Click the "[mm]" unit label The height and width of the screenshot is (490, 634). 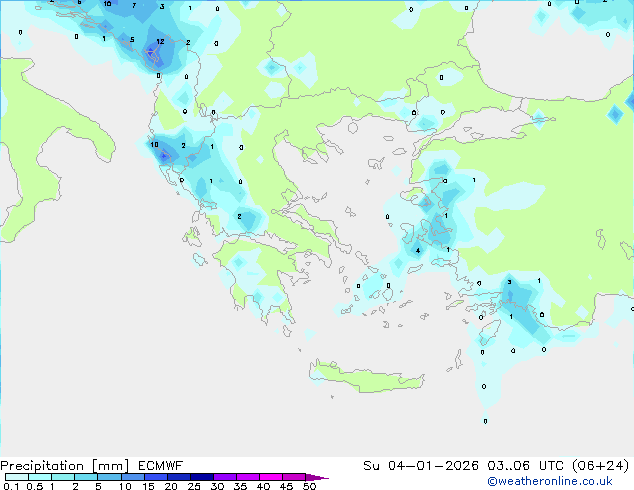[x=111, y=466]
